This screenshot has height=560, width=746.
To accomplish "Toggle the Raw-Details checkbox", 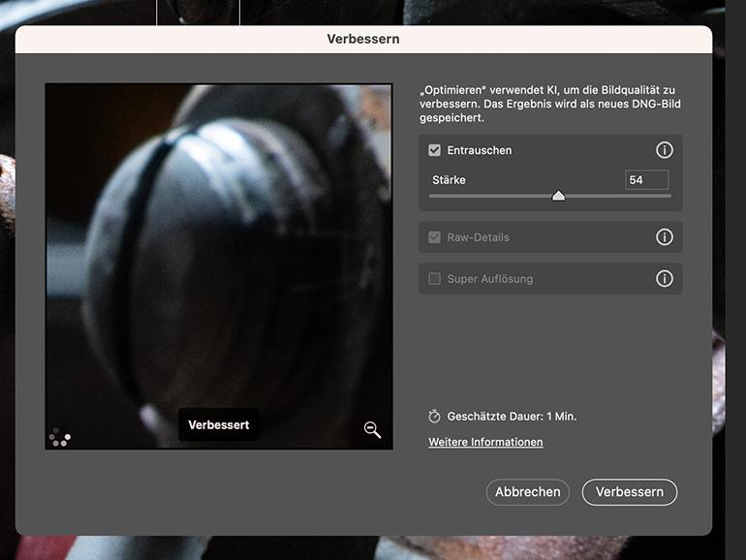I will (x=435, y=237).
